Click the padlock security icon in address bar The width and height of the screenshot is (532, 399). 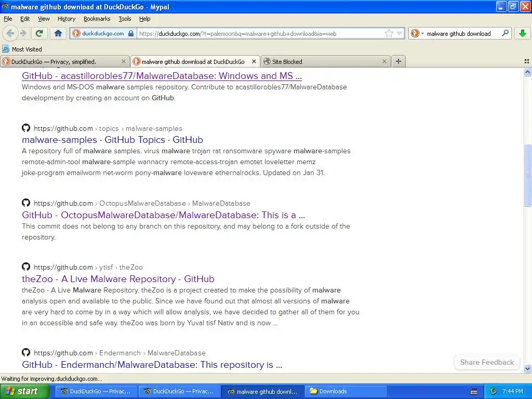click(131, 34)
